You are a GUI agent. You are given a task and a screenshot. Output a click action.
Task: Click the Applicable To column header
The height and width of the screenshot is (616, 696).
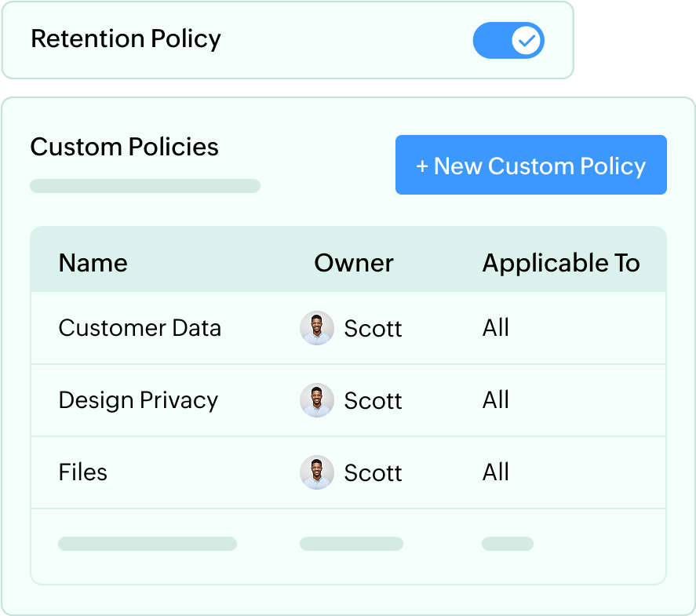tap(561, 263)
